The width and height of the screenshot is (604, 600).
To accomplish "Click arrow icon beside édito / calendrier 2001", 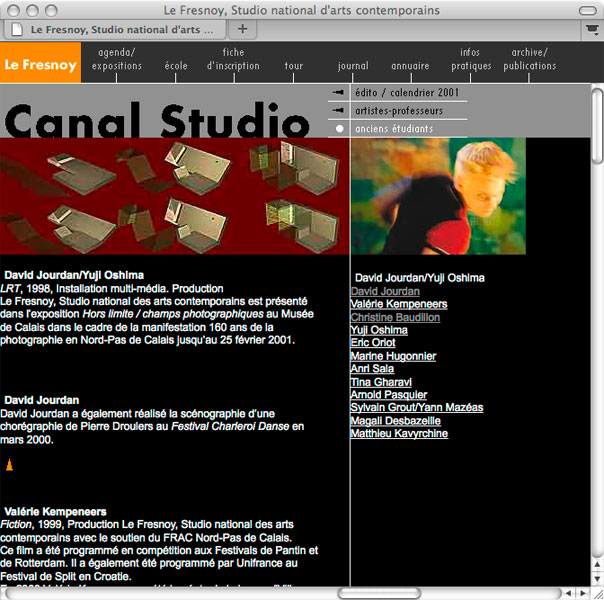I will coord(339,93).
